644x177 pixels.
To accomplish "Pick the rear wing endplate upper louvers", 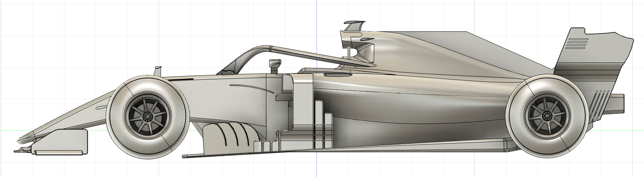I will (x=577, y=43).
